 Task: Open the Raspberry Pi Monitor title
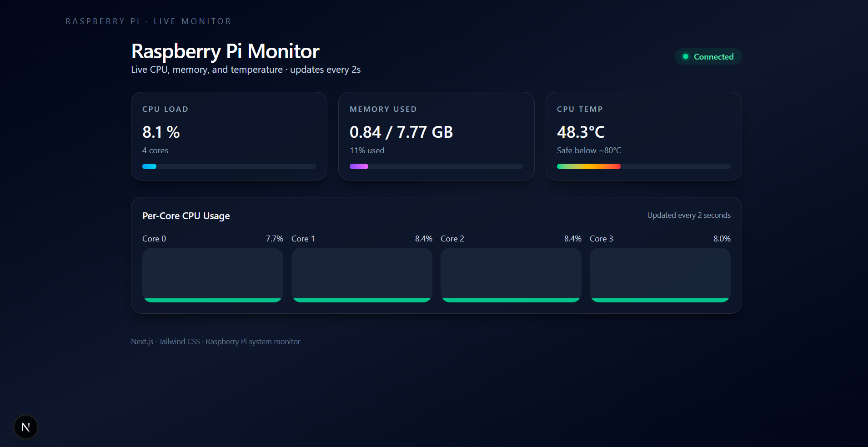coord(225,51)
